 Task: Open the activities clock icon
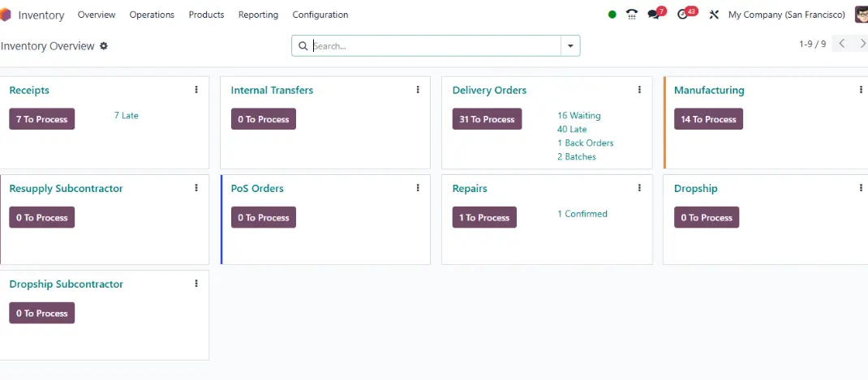click(x=682, y=15)
